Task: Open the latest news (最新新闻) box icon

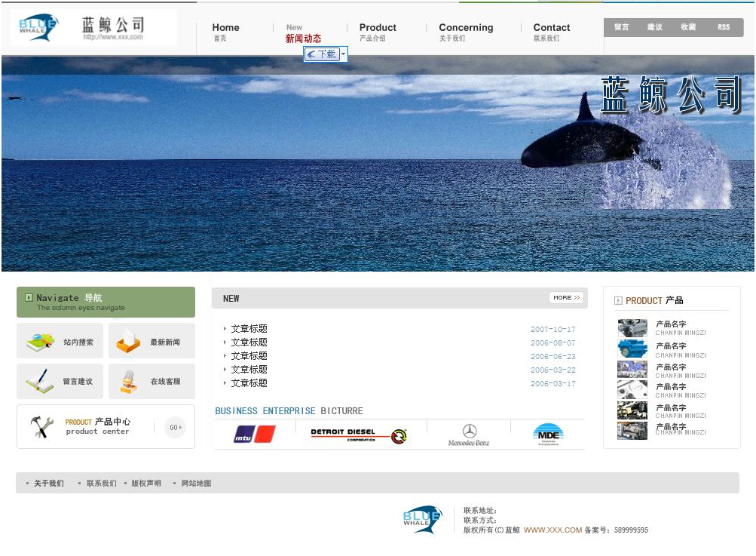Action: pos(128,342)
